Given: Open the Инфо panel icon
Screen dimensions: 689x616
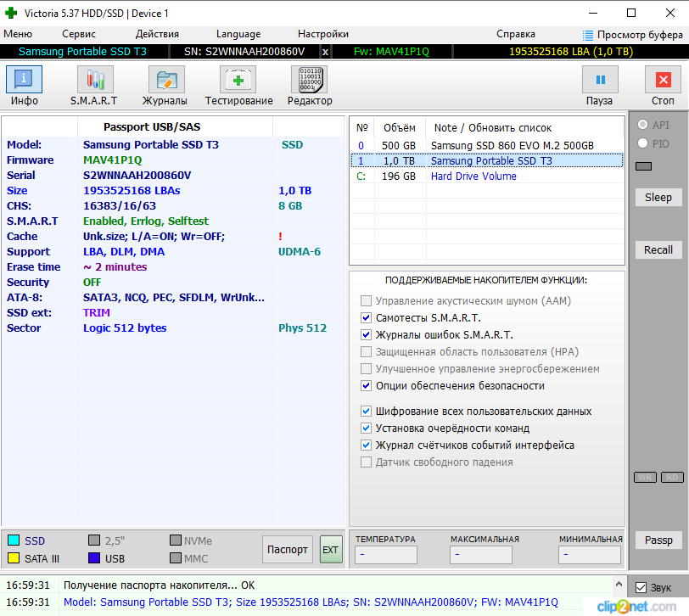Looking at the screenshot, I should (x=24, y=80).
